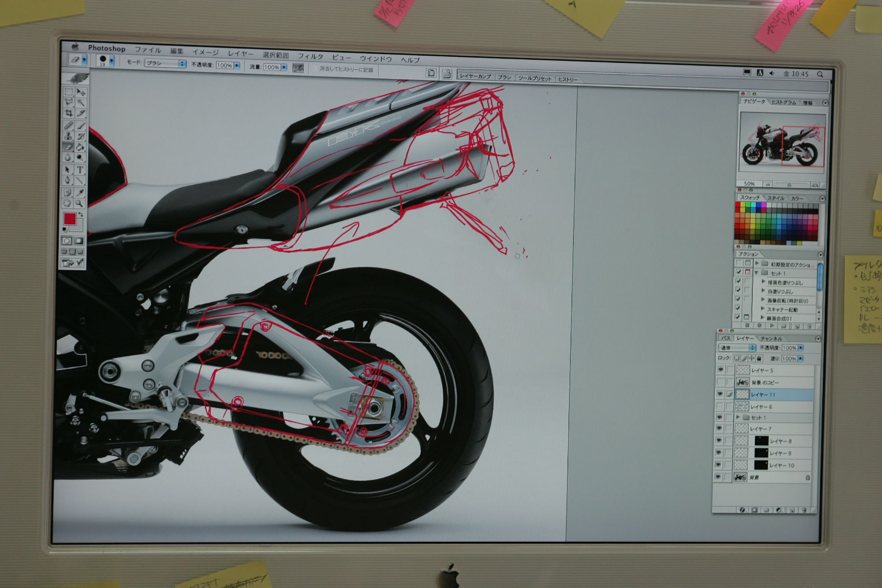Switch to the ヒストグラム tab
Screen dimensions: 882x588
pyautogui.click(x=784, y=102)
